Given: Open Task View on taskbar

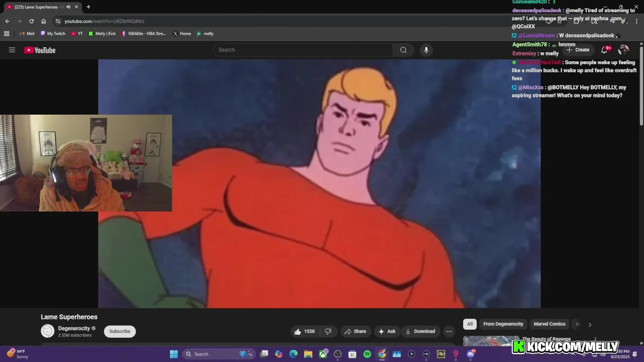Looking at the screenshot, I should [264, 354].
